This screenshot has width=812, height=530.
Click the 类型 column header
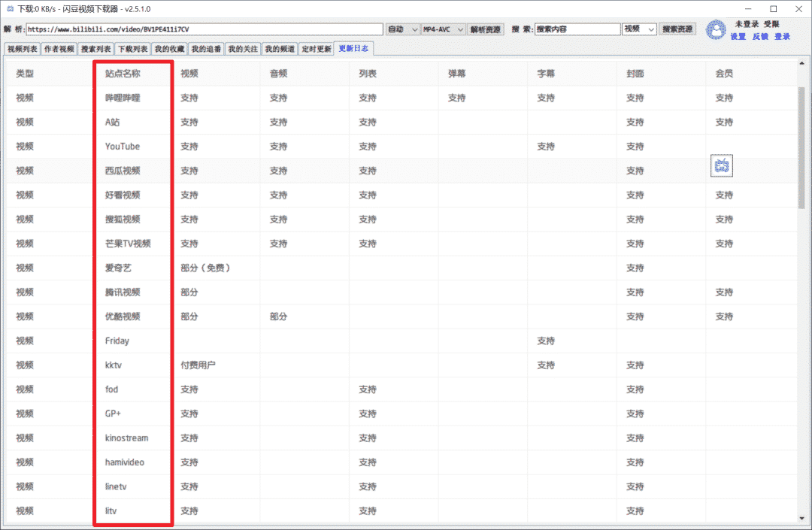click(x=24, y=74)
